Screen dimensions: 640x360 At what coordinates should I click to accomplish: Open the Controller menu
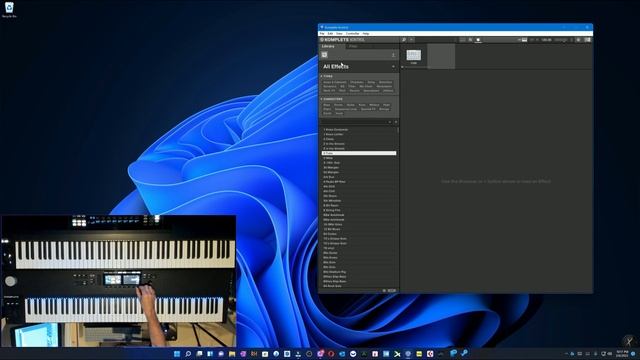point(352,33)
